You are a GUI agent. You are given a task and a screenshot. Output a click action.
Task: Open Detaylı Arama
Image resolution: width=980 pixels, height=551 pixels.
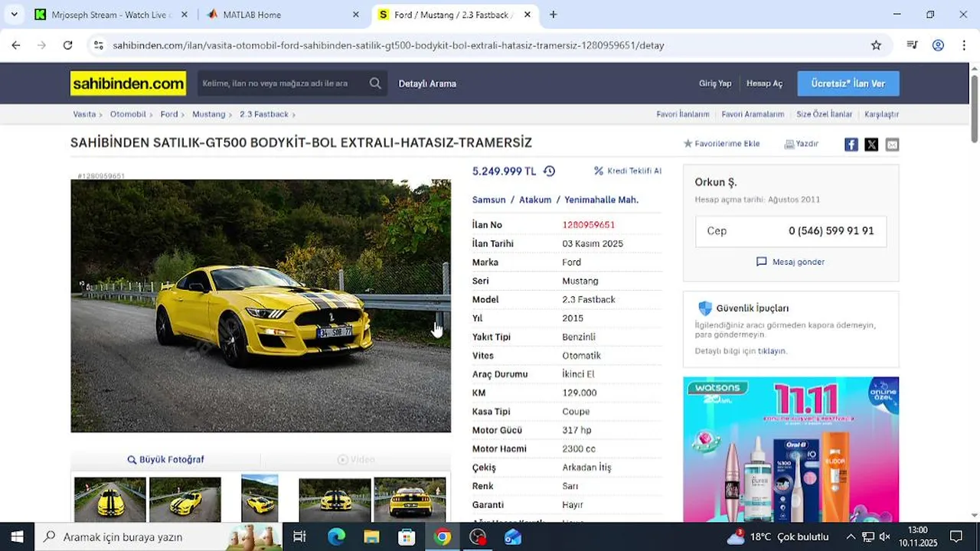(x=427, y=83)
